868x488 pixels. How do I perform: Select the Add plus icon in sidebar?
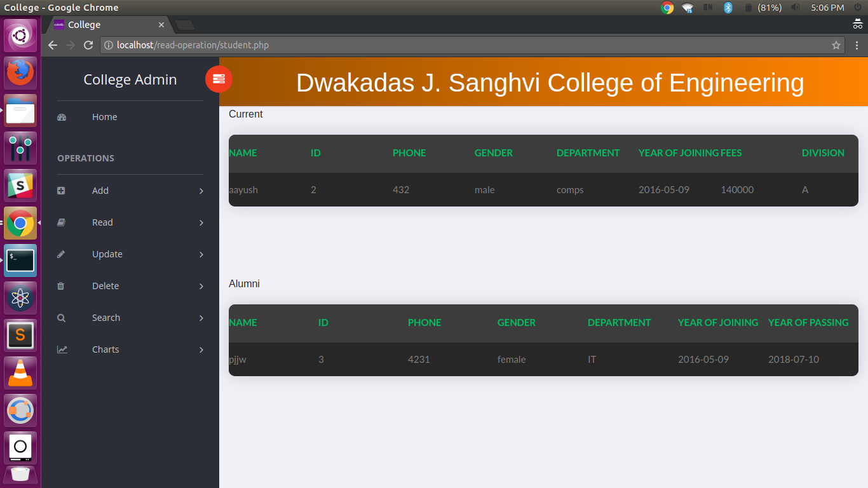pos(61,190)
